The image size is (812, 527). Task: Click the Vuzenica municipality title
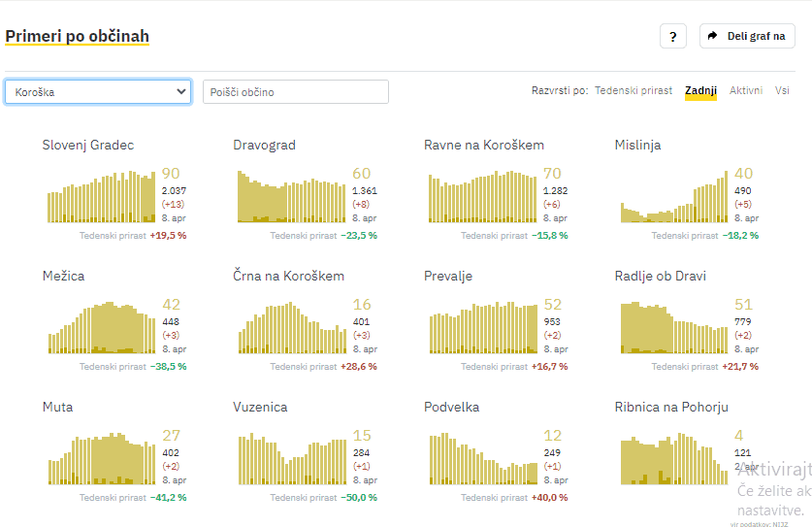(260, 408)
